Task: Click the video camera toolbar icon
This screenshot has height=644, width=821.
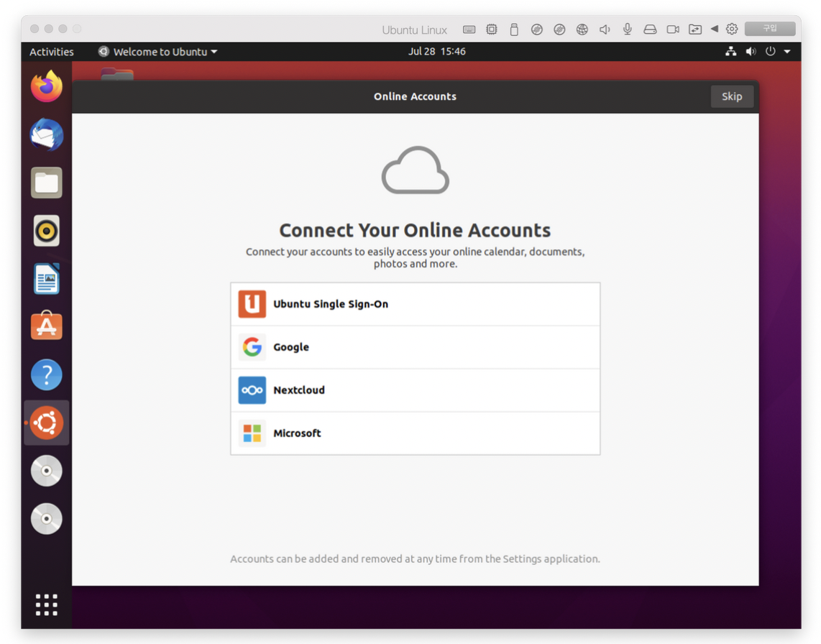Action: pyautogui.click(x=673, y=29)
